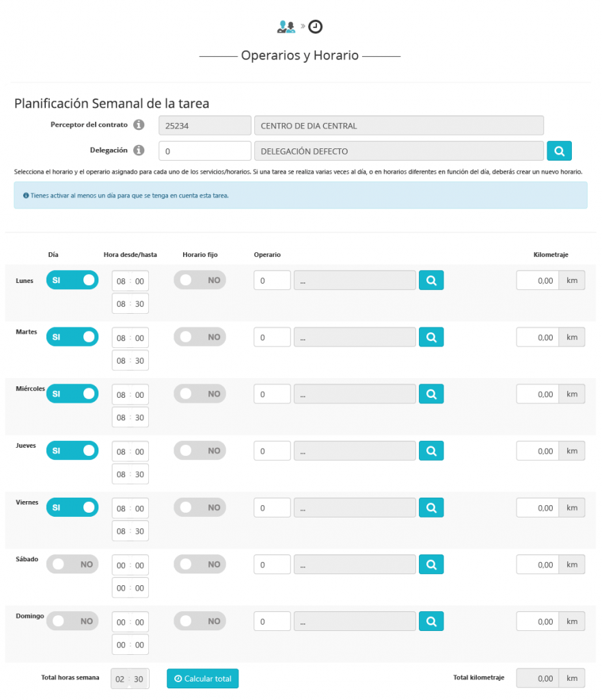Search operario for Lunes row
The width and height of the screenshot is (602, 700).
point(431,280)
